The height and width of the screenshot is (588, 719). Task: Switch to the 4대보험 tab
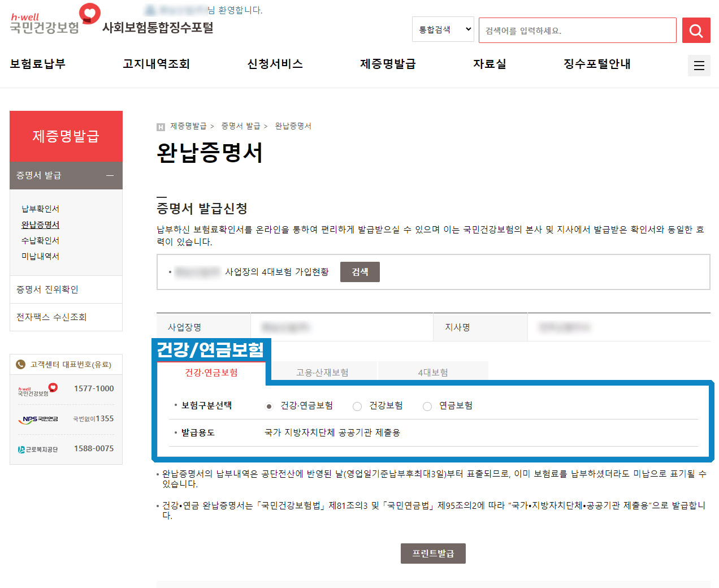click(433, 372)
